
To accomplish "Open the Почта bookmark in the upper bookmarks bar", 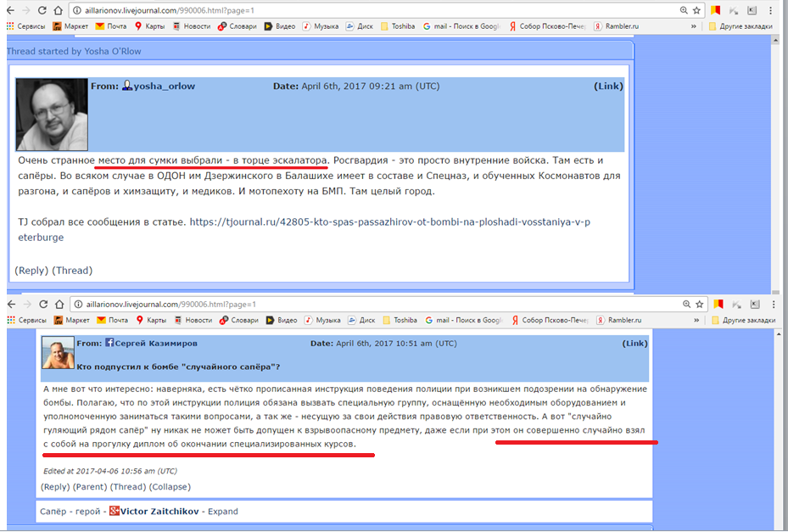I will (111, 26).
